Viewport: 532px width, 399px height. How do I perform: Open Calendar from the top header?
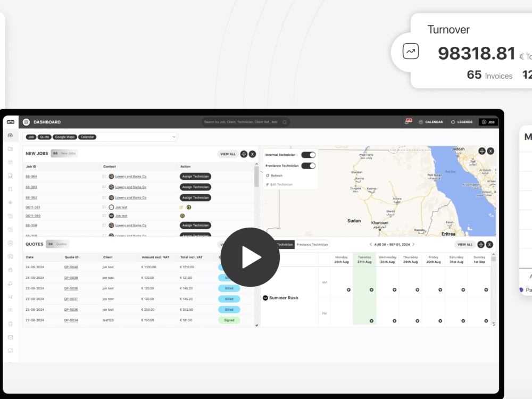tap(430, 122)
